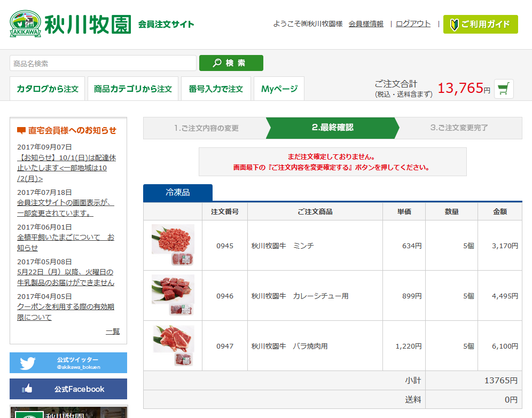The image size is (532, 418).
Task: Click the amount 6,100円
Action: click(x=505, y=346)
